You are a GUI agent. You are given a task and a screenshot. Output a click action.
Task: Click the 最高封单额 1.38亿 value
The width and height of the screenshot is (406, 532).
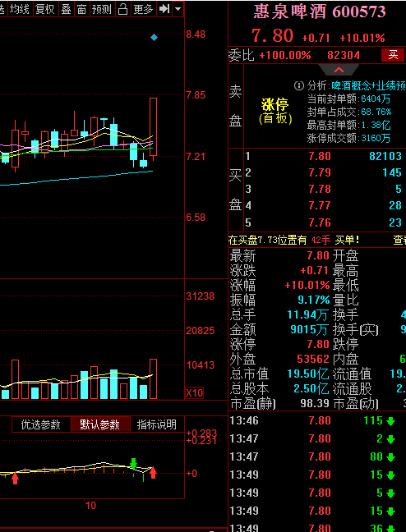376,125
